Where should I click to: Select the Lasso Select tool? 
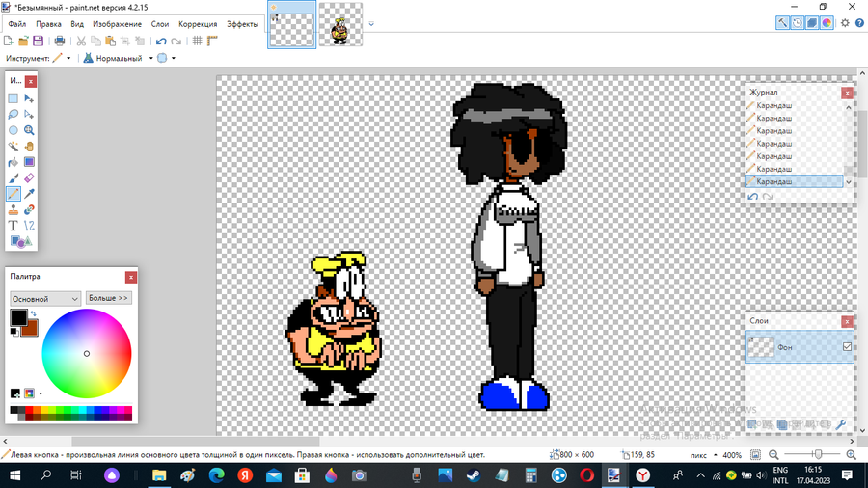click(14, 115)
